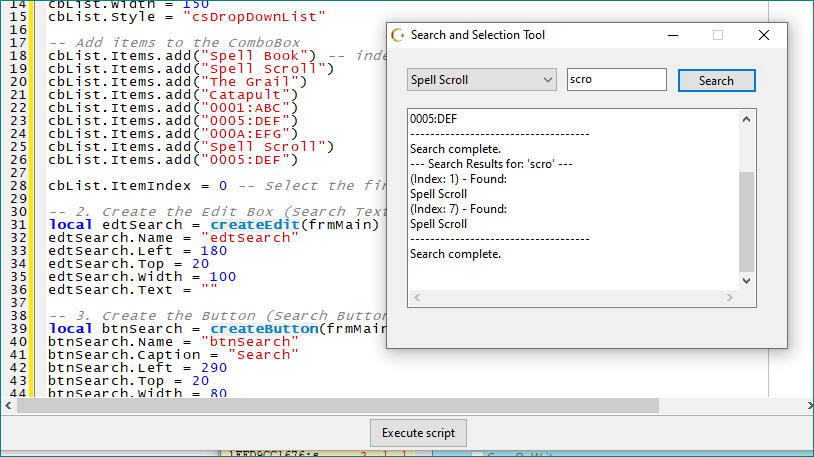Click the results box scroll-right arrow
Screen dimensions: 814x457
click(729, 298)
